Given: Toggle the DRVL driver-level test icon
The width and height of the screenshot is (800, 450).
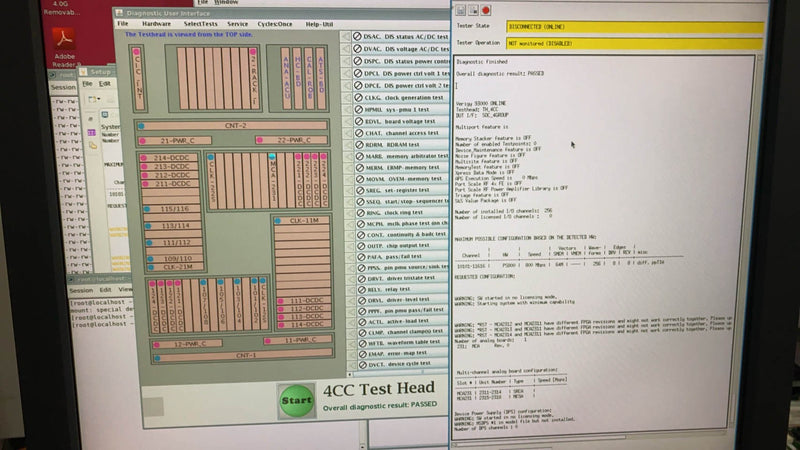Looking at the screenshot, I should [362, 299].
